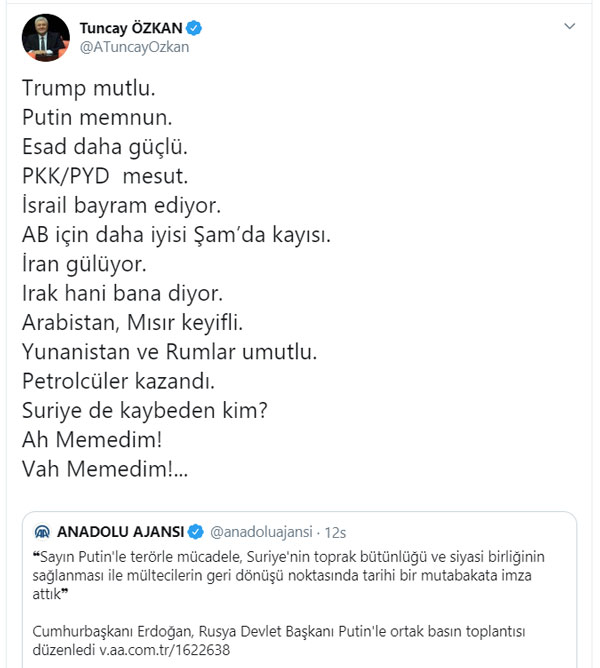This screenshot has height=668, width=600.
Task: Click Tuncay Özkan's profile picture
Action: click(44, 36)
